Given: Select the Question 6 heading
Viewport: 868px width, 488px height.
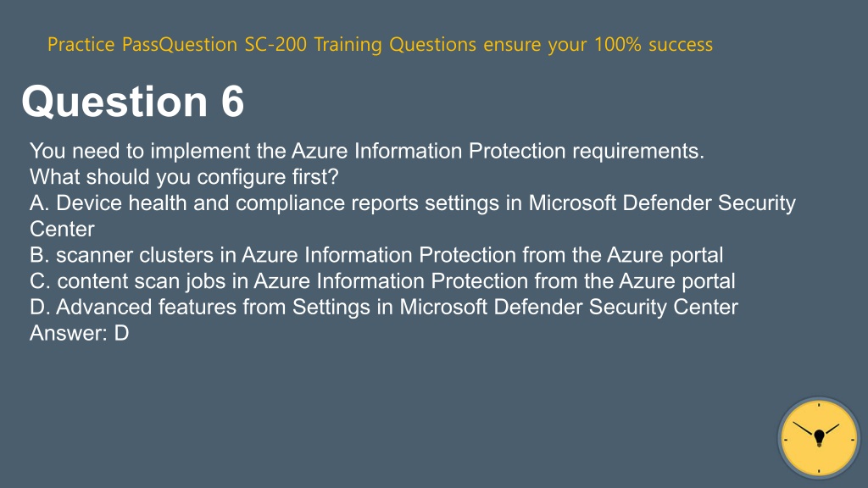Looking at the screenshot, I should [x=133, y=102].
